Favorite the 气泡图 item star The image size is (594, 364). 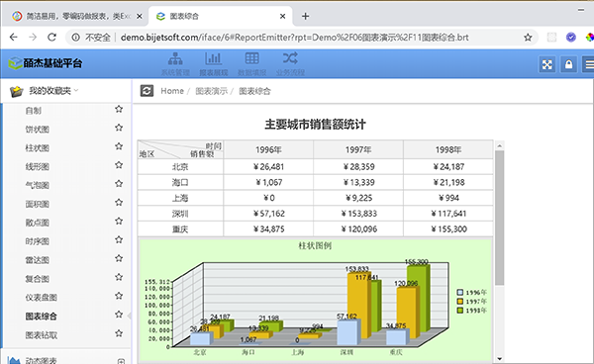(119, 184)
